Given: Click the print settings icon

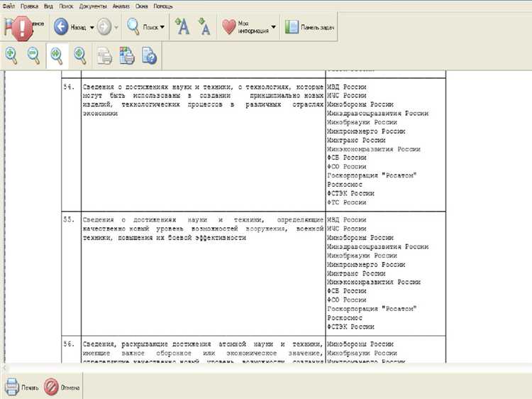Looking at the screenshot, I should pos(126,55).
